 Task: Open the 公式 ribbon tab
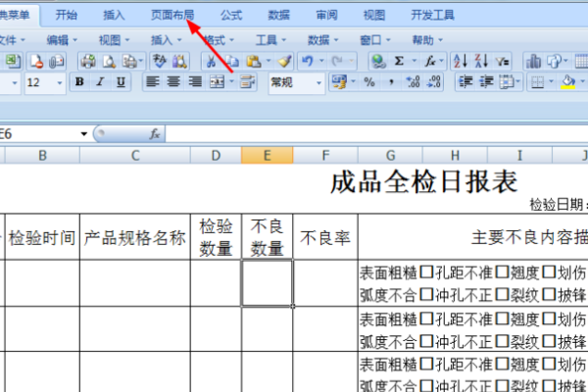tap(231, 16)
